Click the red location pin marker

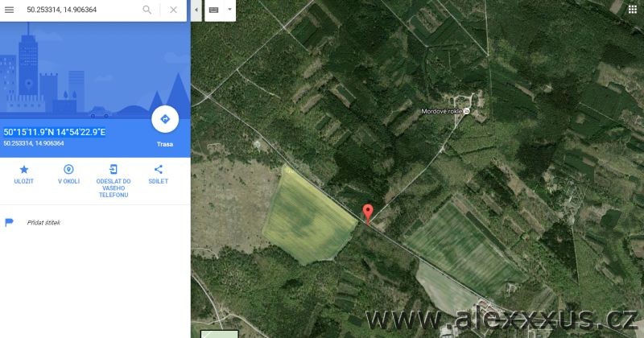368,214
